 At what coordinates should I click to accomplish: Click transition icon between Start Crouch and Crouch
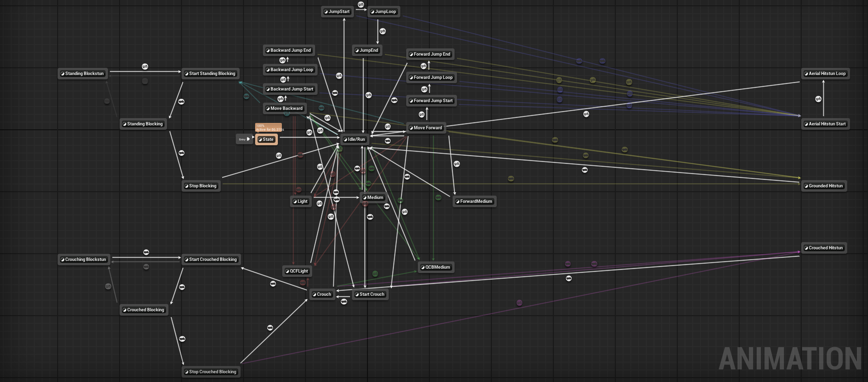[x=344, y=302]
